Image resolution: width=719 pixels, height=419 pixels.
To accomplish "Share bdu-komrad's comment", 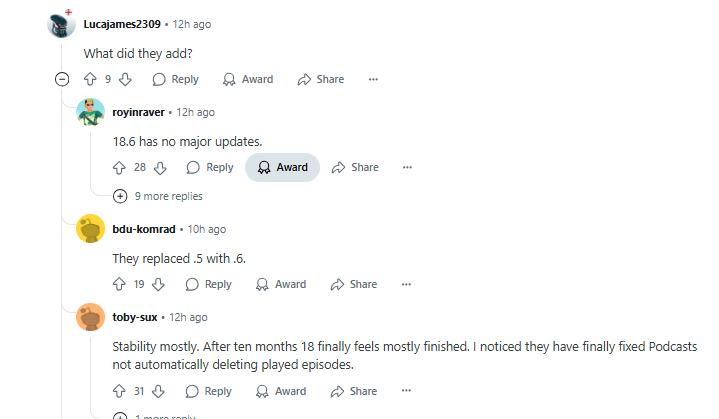I will pos(354,284).
